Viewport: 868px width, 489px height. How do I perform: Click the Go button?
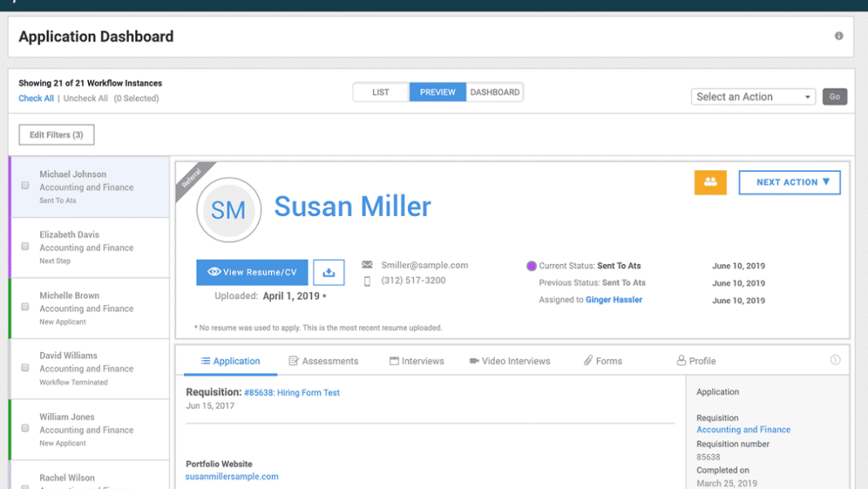coord(835,96)
